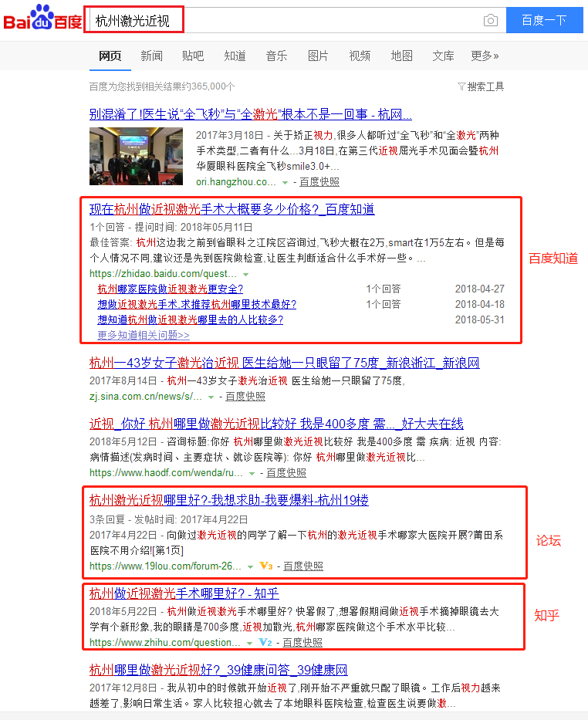
Task: Open 杭州激光近视哪里好 杭州19楼 result
Action: click(228, 499)
